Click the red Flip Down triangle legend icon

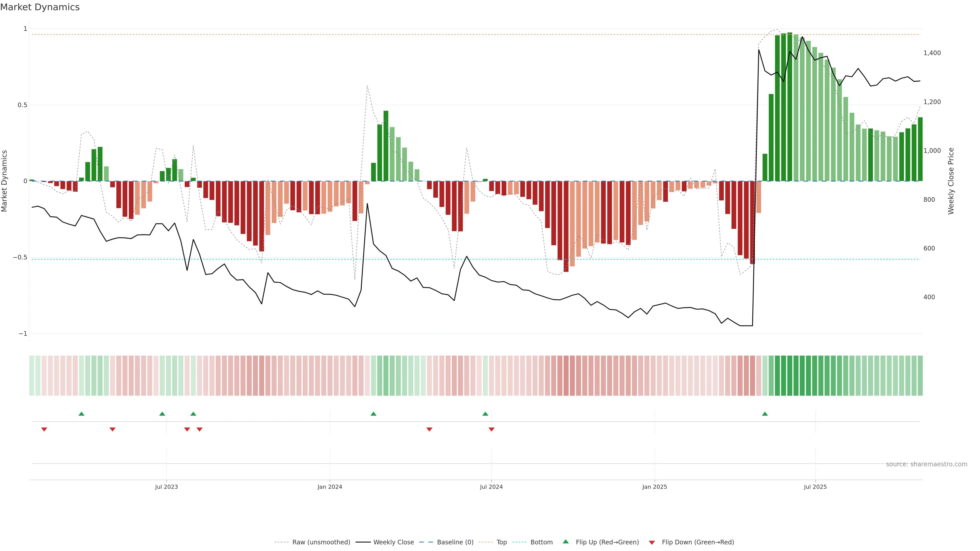point(652,542)
